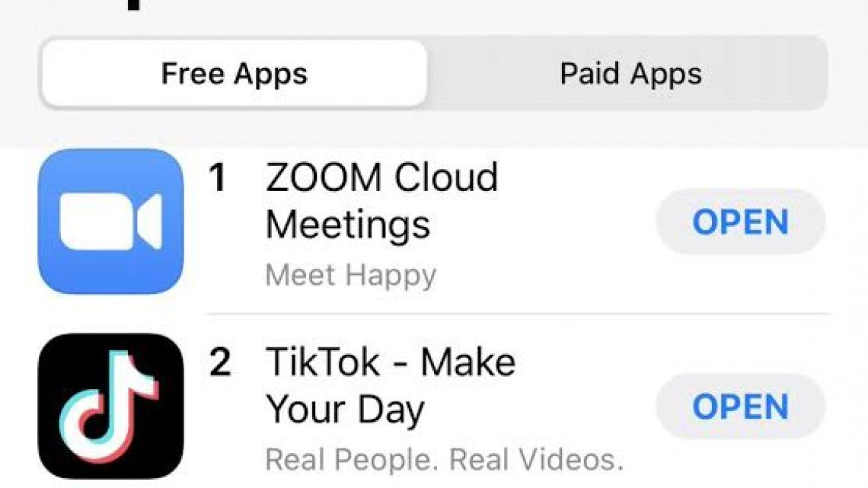The width and height of the screenshot is (868, 488).
Task: Click the Meet Happy subtitle text
Action: [350, 275]
